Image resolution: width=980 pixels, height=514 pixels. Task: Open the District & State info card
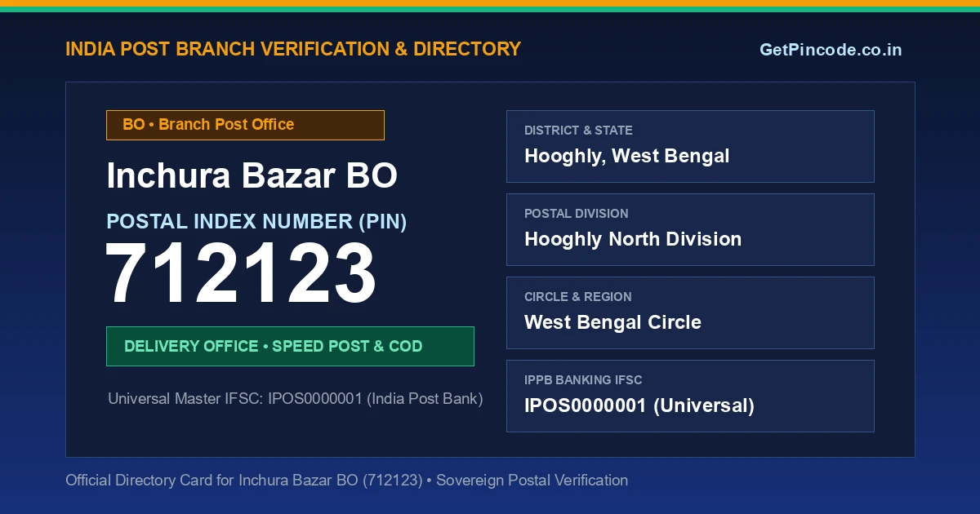click(690, 146)
